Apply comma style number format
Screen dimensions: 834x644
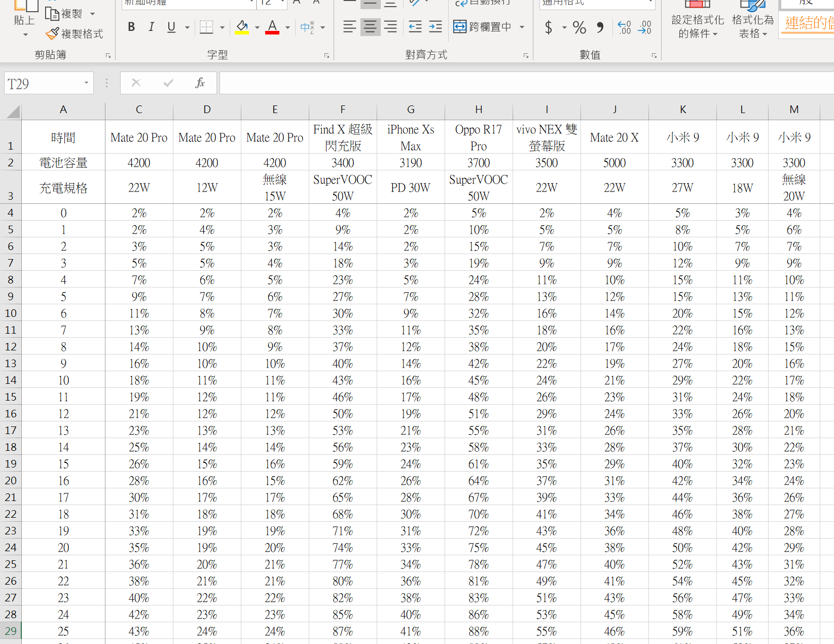point(600,27)
